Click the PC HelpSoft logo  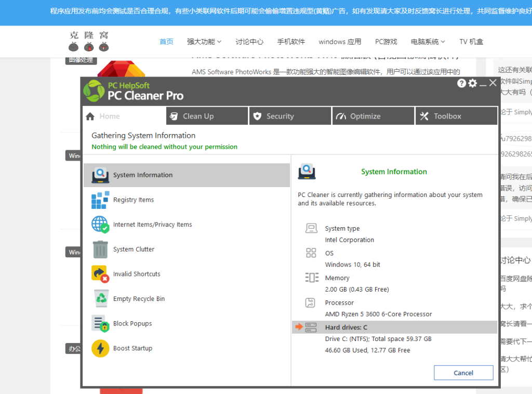94,91
